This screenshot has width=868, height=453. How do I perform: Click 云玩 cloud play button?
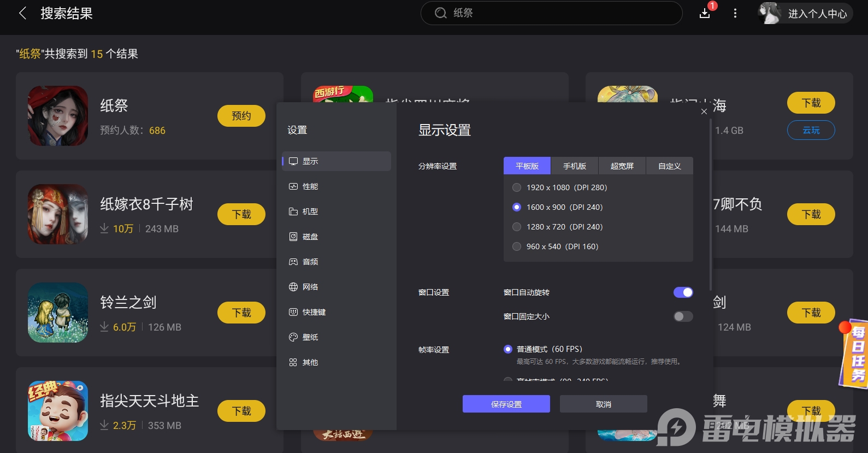[x=811, y=130]
